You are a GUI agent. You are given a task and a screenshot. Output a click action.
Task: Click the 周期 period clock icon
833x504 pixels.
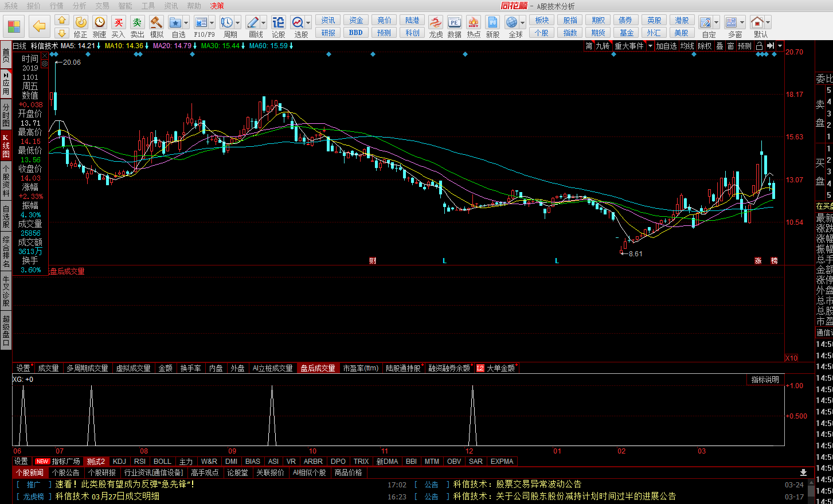tap(227, 22)
